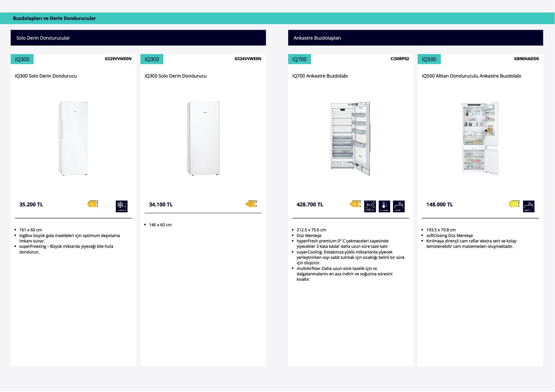Viewport: 555px width, 392px height.
Task: Click the "212.5 x 75.6 cm" dimension
Action: point(311,230)
